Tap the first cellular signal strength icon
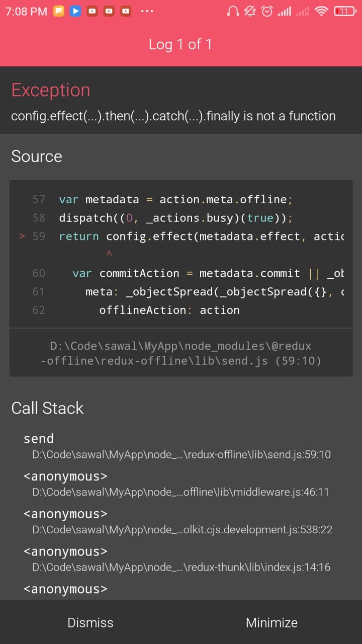 284,11
